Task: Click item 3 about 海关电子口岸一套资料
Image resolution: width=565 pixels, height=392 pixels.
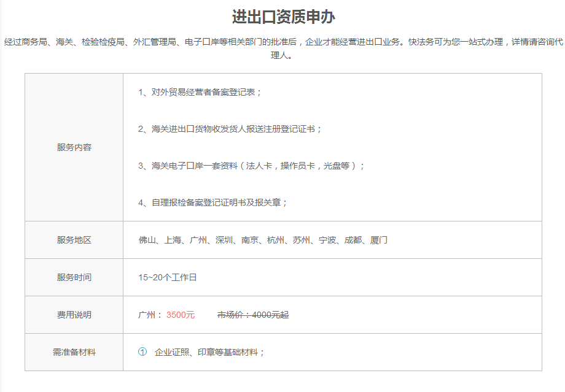Action: tap(252, 166)
